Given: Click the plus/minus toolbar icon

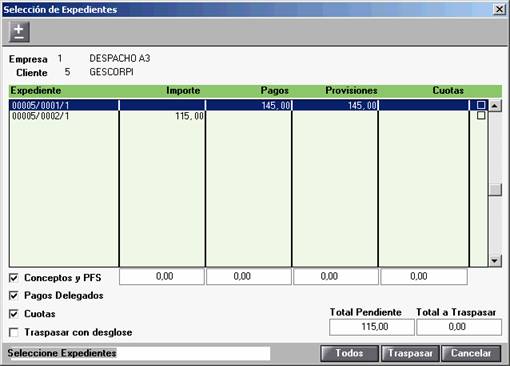Looking at the screenshot, I should (19, 32).
